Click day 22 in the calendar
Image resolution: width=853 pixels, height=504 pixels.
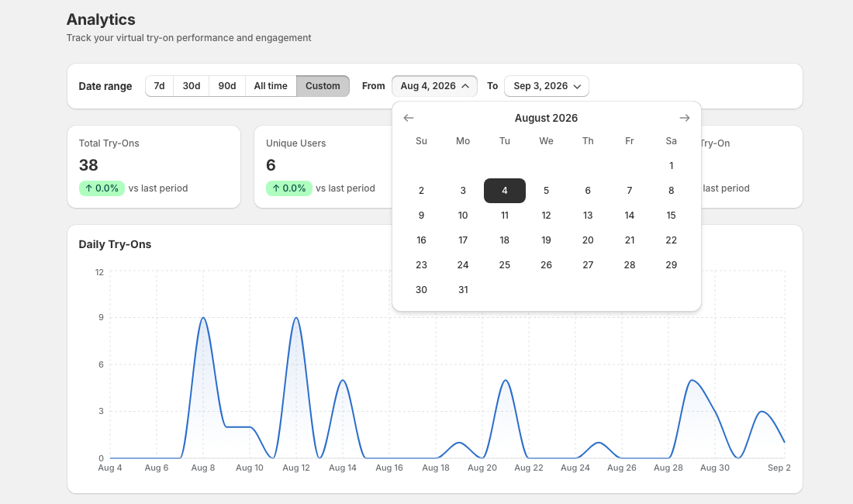tap(672, 240)
